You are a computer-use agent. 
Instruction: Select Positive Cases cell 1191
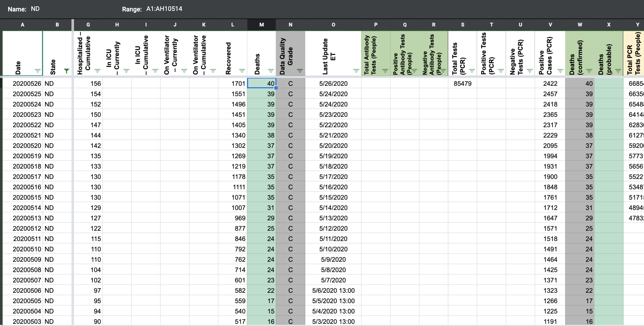pyautogui.click(x=550, y=322)
